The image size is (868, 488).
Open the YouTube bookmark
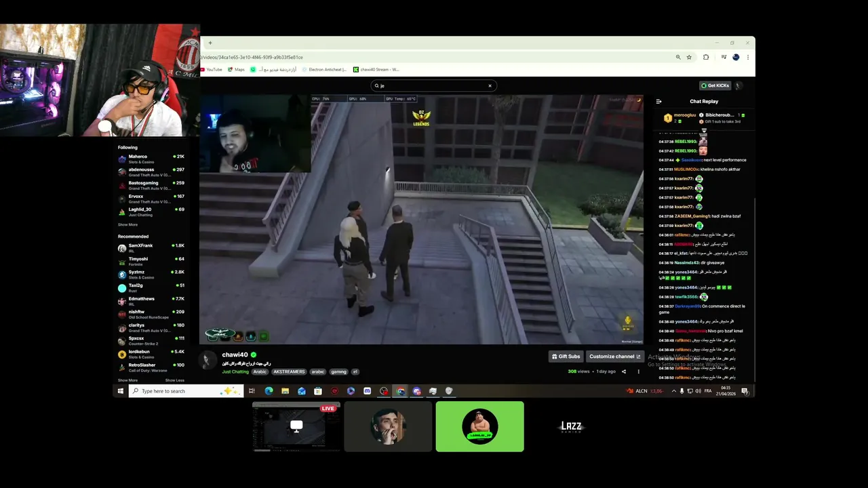point(212,69)
